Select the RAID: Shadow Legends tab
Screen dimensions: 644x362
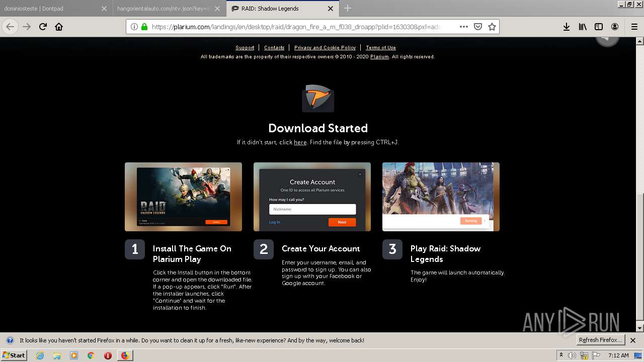coord(283,9)
